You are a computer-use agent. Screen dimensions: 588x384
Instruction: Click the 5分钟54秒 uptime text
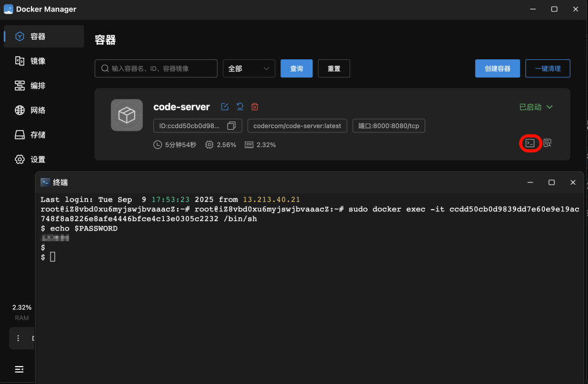pos(180,145)
